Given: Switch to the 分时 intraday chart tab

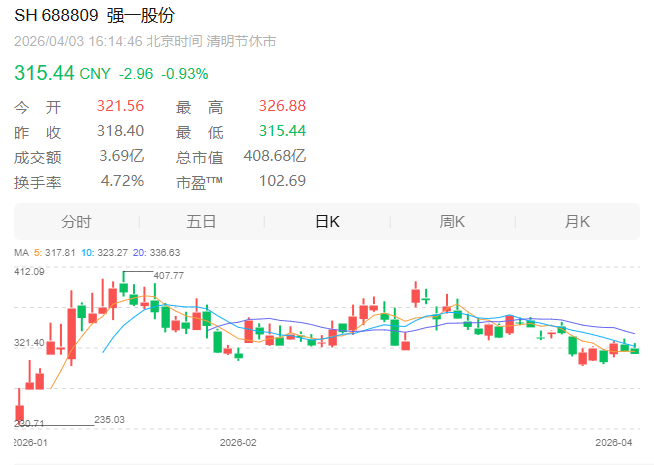Looking at the screenshot, I should pos(76,222).
